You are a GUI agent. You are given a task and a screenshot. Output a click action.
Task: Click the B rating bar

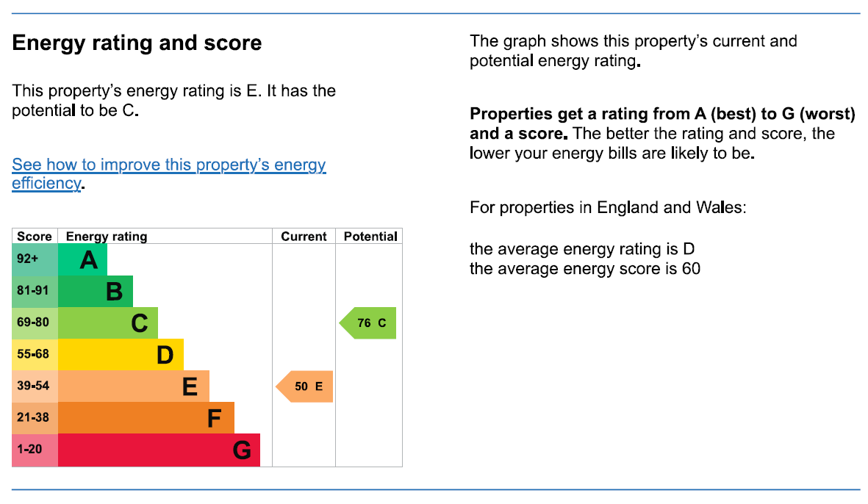(96, 292)
